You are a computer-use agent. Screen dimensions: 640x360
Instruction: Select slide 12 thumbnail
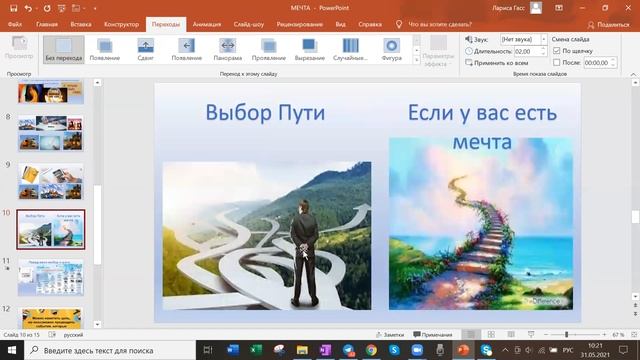point(51,318)
